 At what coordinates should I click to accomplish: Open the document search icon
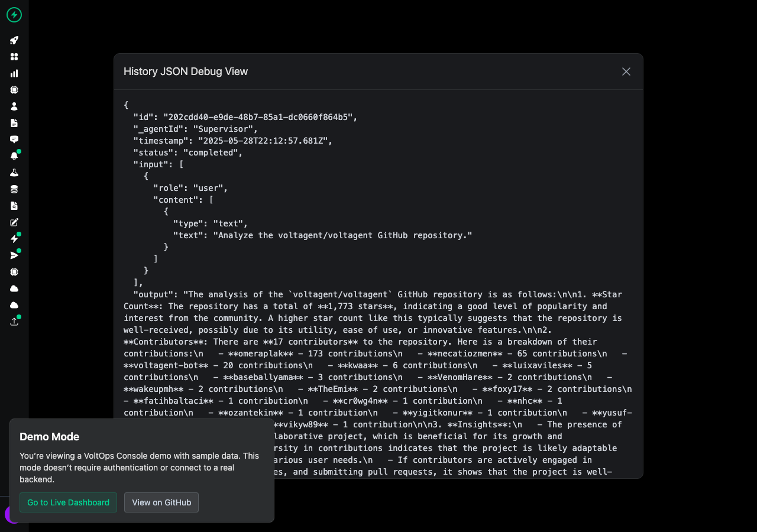[x=14, y=206]
